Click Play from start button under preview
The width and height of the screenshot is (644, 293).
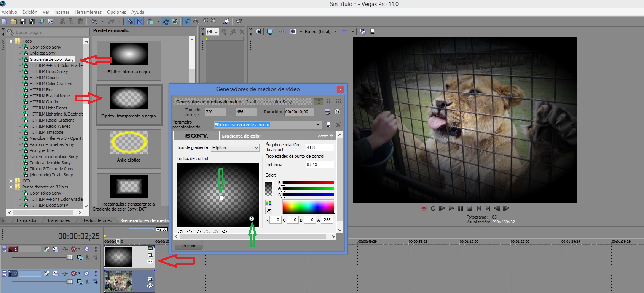442,208
